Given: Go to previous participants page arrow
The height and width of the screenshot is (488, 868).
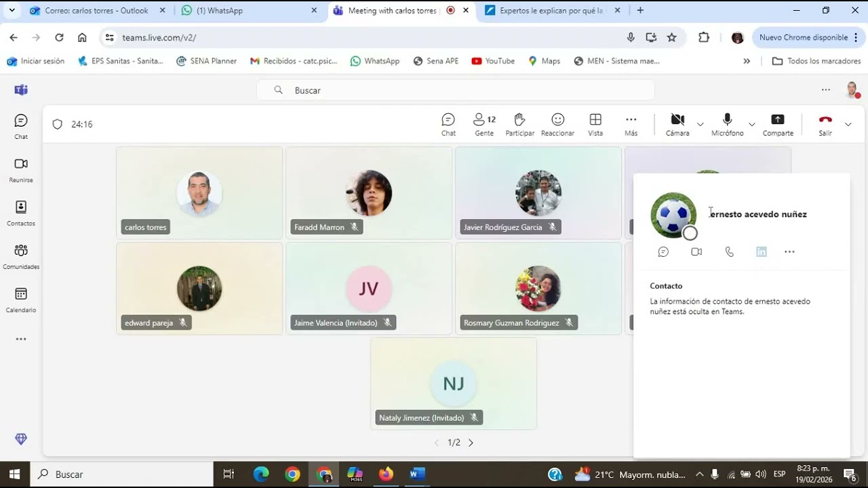Looking at the screenshot, I should 437,443.
